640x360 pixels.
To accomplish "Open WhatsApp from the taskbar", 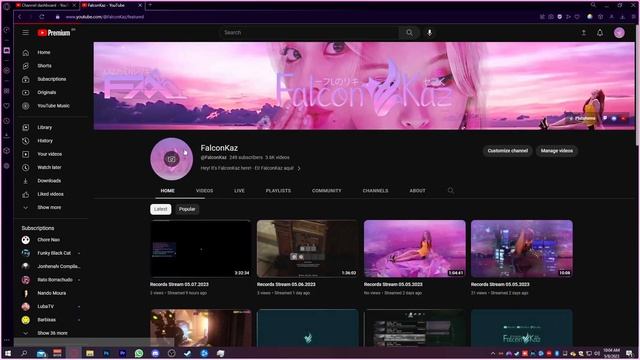I will (139, 353).
